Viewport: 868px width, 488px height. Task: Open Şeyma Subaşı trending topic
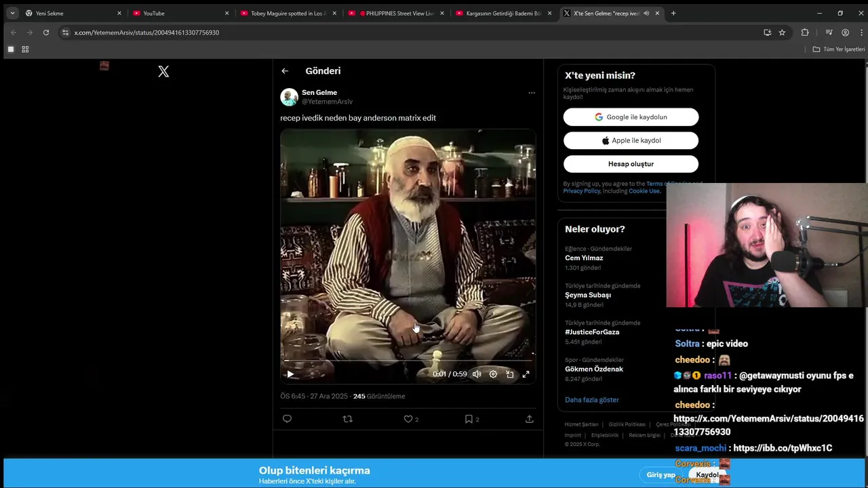pos(588,295)
